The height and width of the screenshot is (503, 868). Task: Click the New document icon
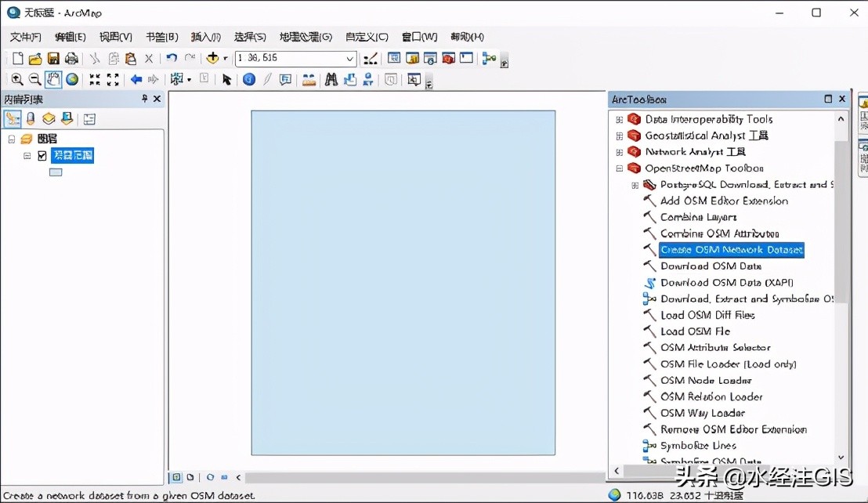tap(18, 58)
